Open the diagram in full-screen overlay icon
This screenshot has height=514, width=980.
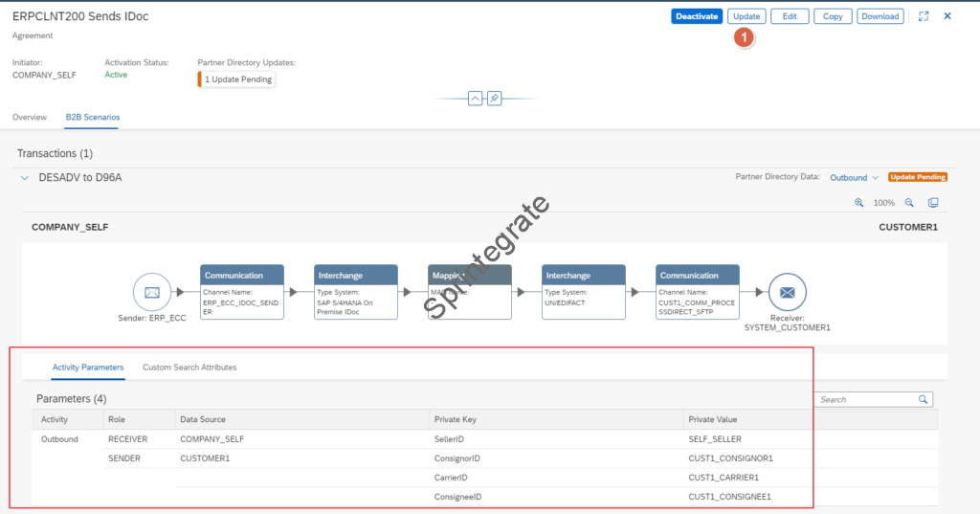point(933,203)
